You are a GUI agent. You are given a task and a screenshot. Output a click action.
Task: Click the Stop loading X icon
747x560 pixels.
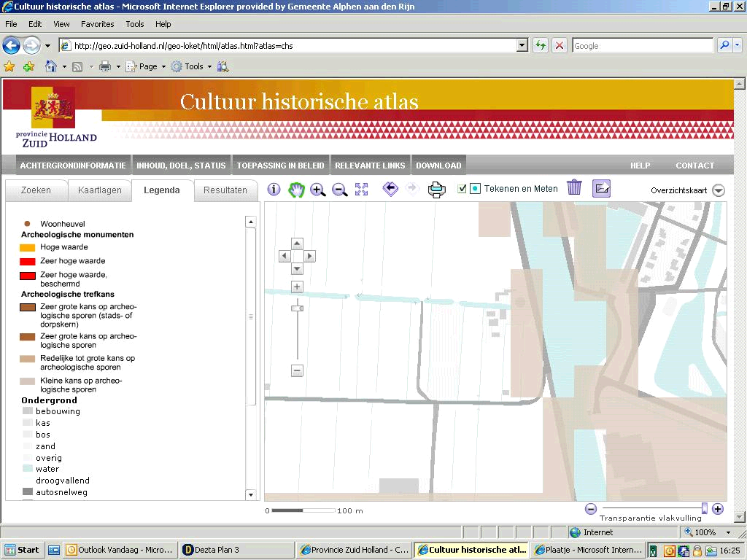point(560,46)
